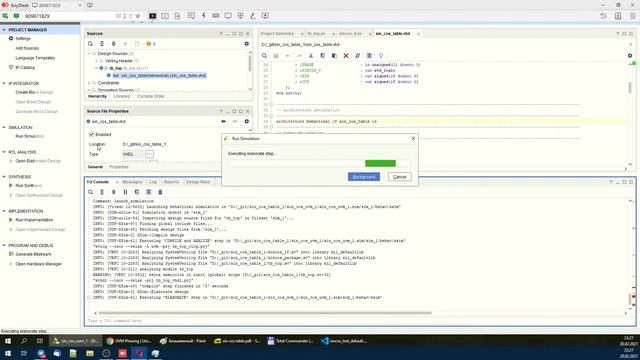Open the Type browse ellipsis button
Image resolution: width=640 pixels, height=360 pixels.
coord(149,154)
